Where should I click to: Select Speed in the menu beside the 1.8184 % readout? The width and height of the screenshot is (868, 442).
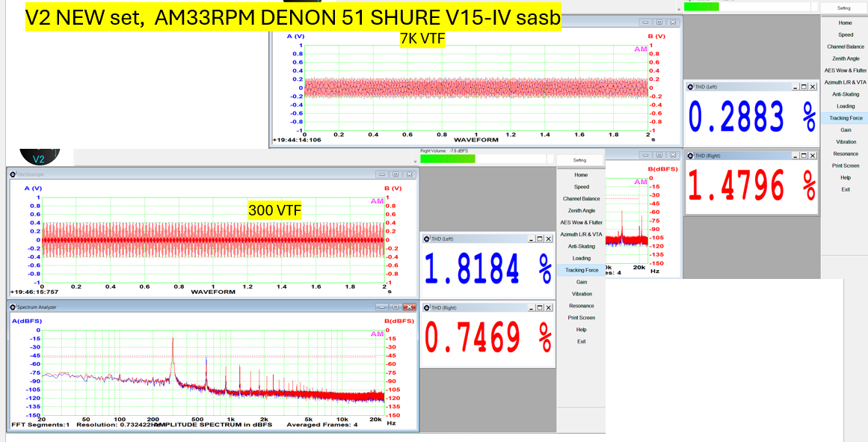tap(581, 187)
